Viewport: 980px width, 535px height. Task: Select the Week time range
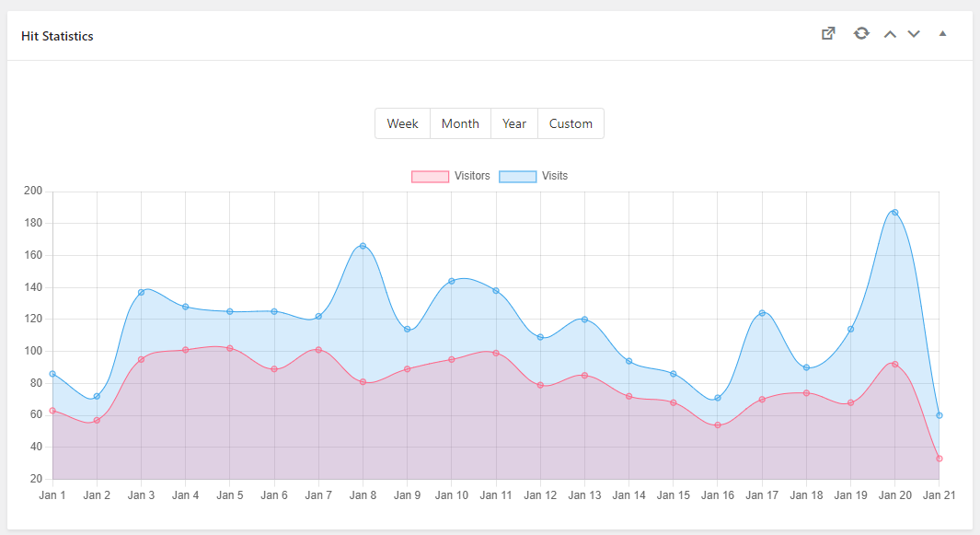(402, 123)
